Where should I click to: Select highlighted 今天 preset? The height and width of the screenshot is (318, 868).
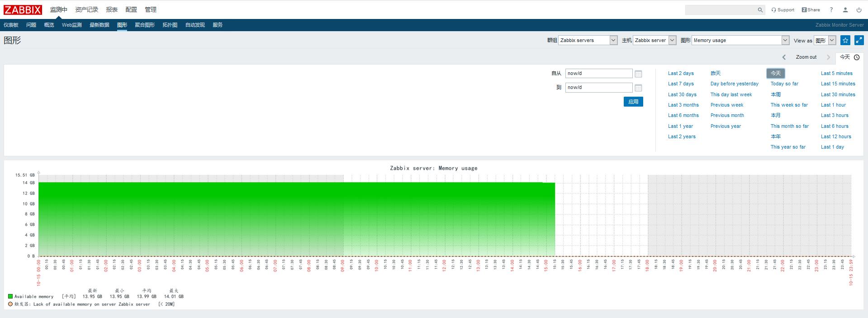click(x=776, y=73)
